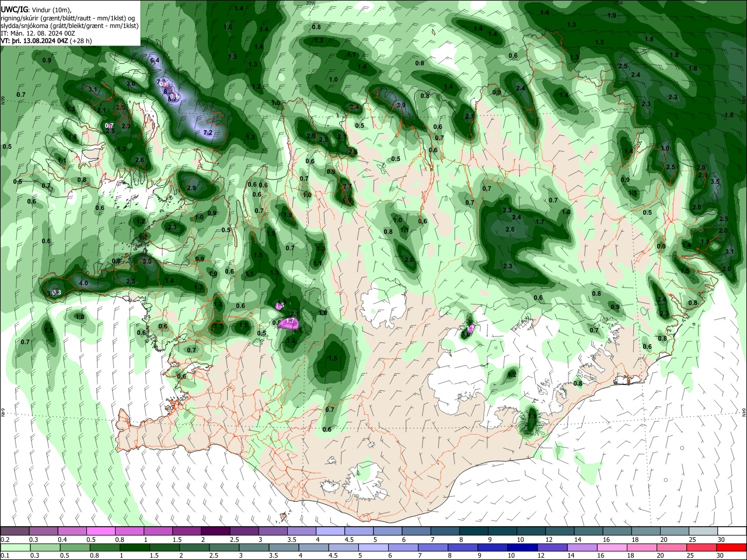
Task: Select top-row teal swatch between 8 and 9
Action: tap(473, 531)
